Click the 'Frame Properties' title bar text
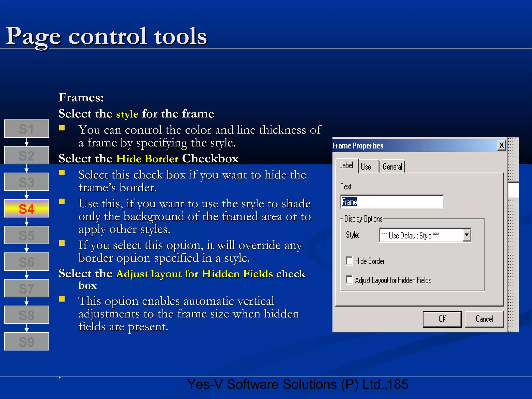532x399 pixels. 358,146
